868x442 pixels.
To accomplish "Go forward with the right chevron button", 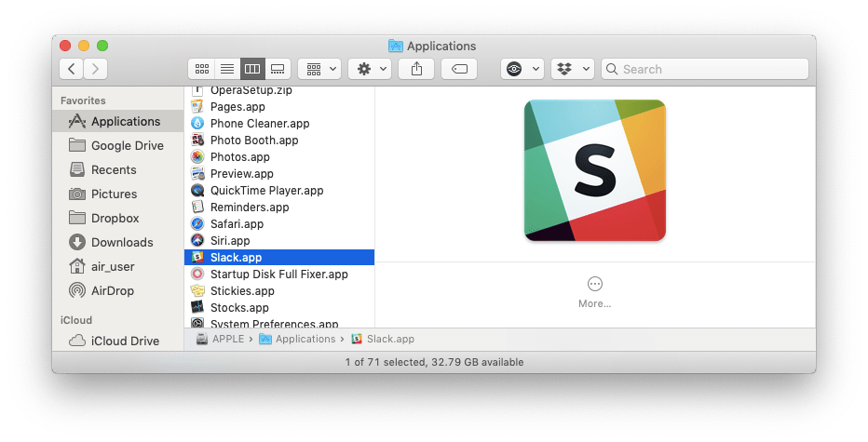I will pos(95,69).
